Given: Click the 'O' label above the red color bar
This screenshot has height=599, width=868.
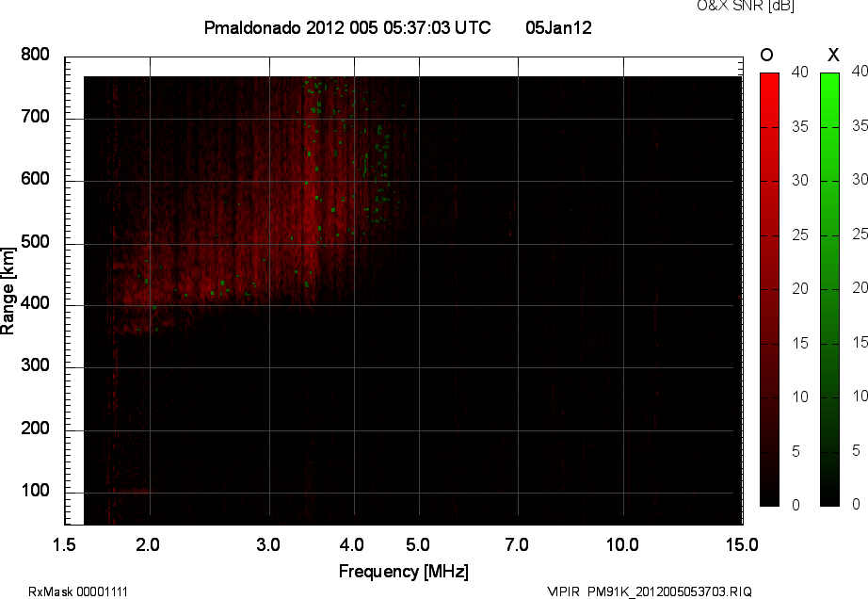Looking at the screenshot, I should (766, 55).
